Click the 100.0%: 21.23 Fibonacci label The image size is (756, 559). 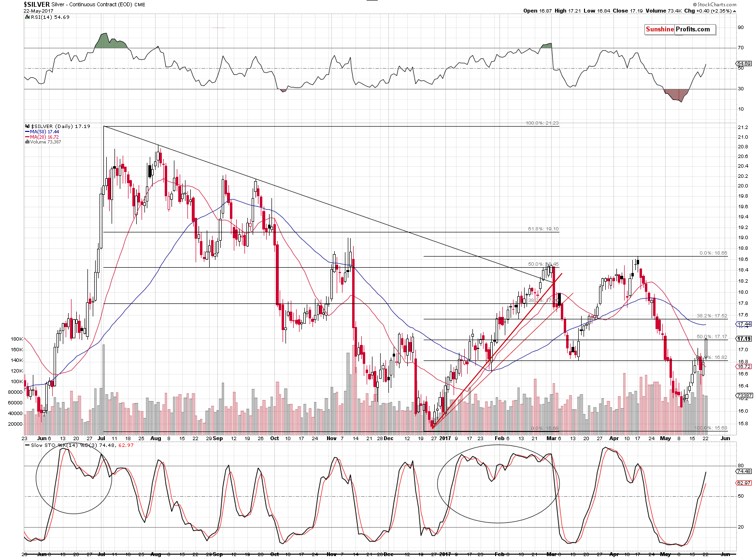(542, 123)
